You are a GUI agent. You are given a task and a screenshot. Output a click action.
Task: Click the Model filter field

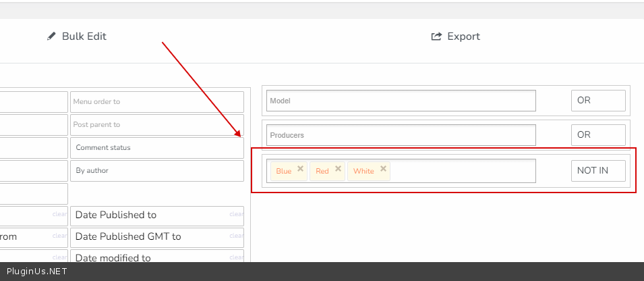click(401, 101)
